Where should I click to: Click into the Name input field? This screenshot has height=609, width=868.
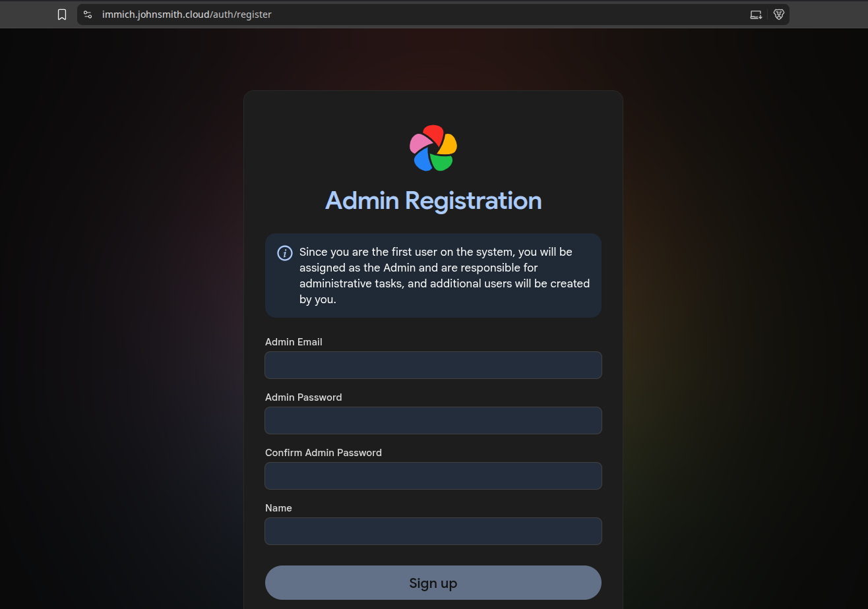click(x=433, y=531)
